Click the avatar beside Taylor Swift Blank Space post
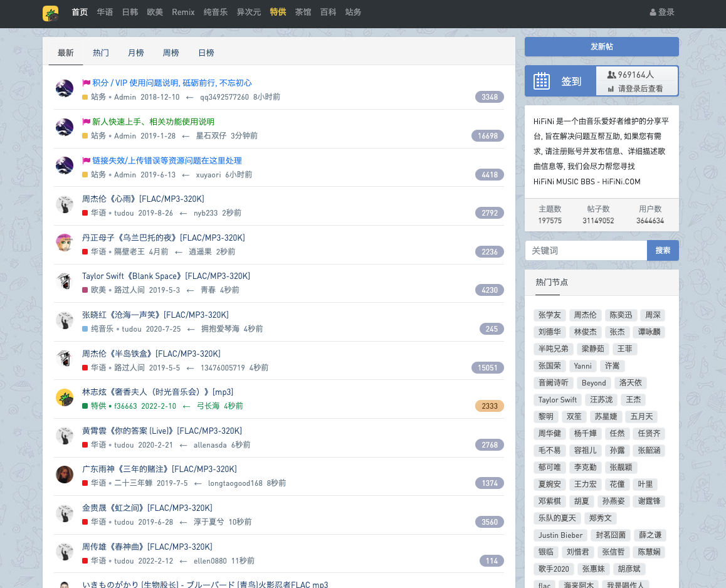Screen dimensions: 726x588 [x=65, y=281]
